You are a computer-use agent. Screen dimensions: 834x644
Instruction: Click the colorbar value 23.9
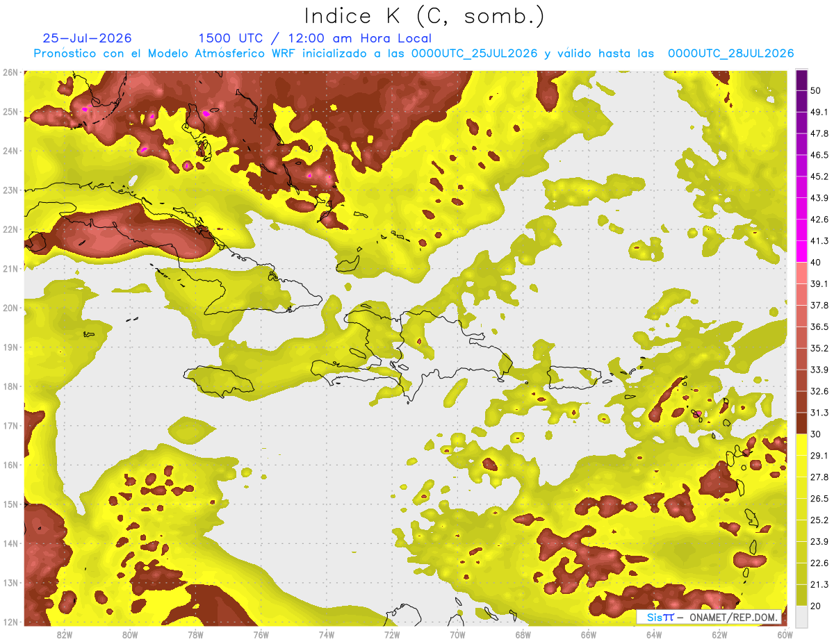coord(819,541)
